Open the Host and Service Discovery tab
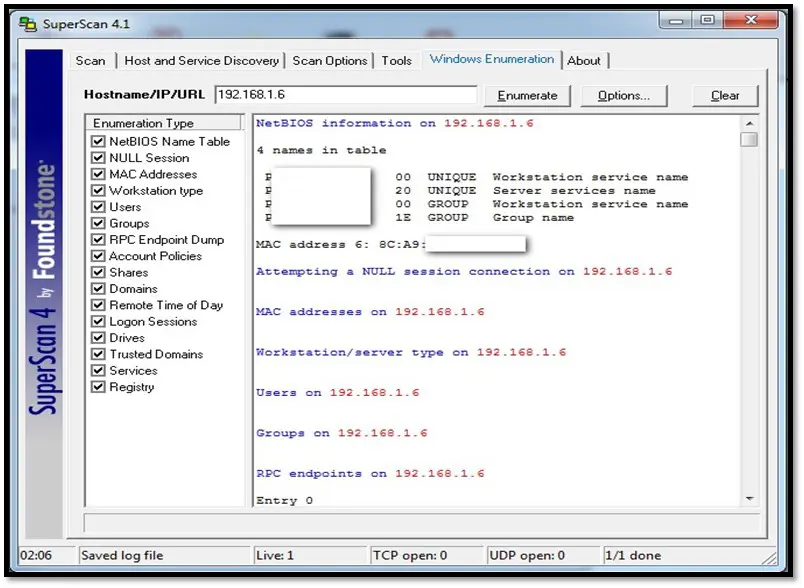This screenshot has height=588, width=804. (x=201, y=61)
